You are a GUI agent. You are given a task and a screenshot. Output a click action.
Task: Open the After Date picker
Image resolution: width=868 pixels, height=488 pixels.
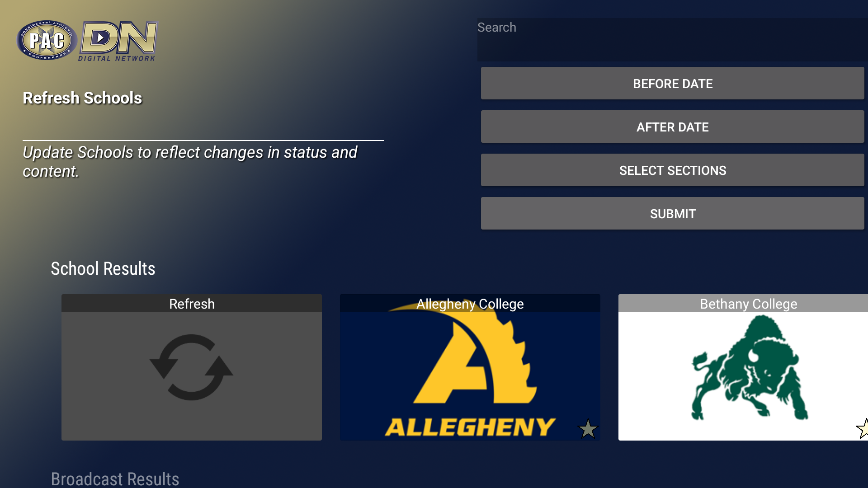coord(672,127)
